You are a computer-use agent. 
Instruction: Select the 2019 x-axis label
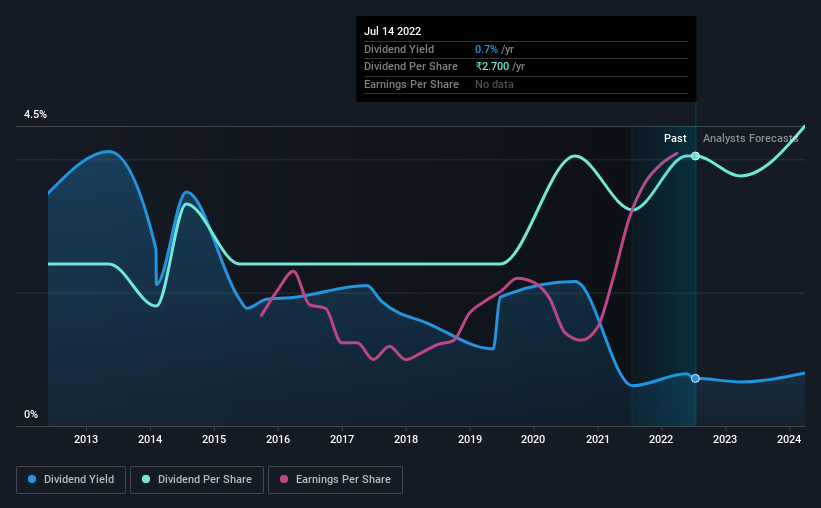pos(470,439)
